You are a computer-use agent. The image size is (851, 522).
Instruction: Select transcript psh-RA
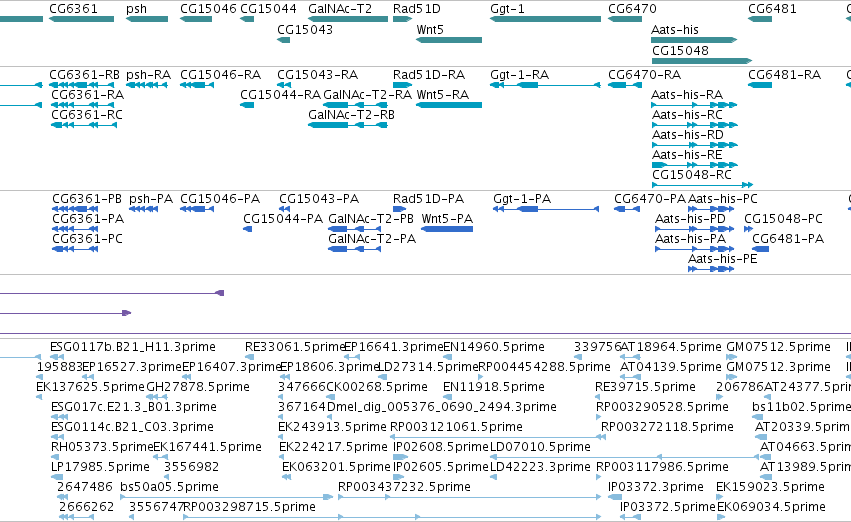point(148,74)
